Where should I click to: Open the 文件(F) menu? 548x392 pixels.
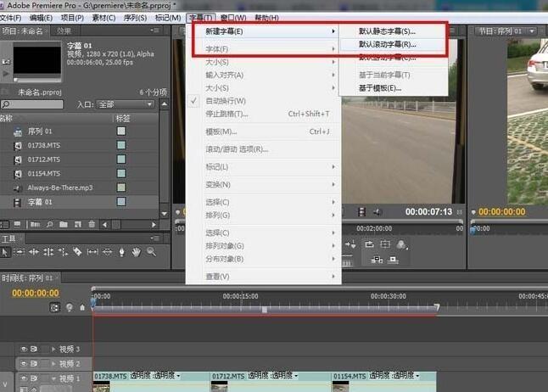10,18
